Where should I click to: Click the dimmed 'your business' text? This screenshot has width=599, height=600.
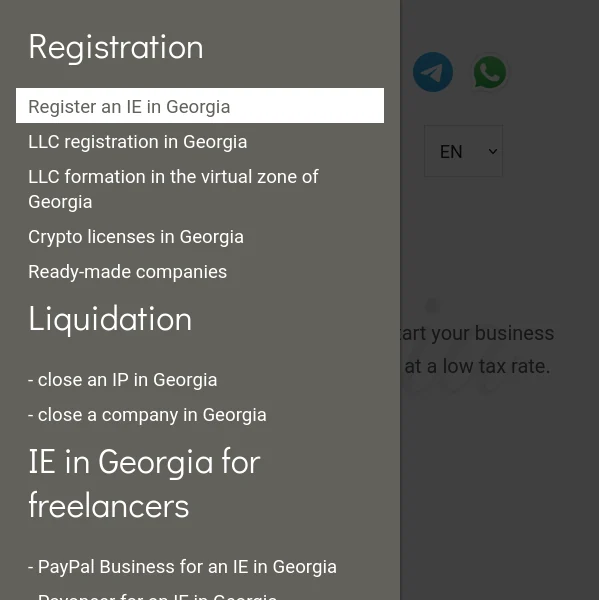pyautogui.click(x=493, y=334)
